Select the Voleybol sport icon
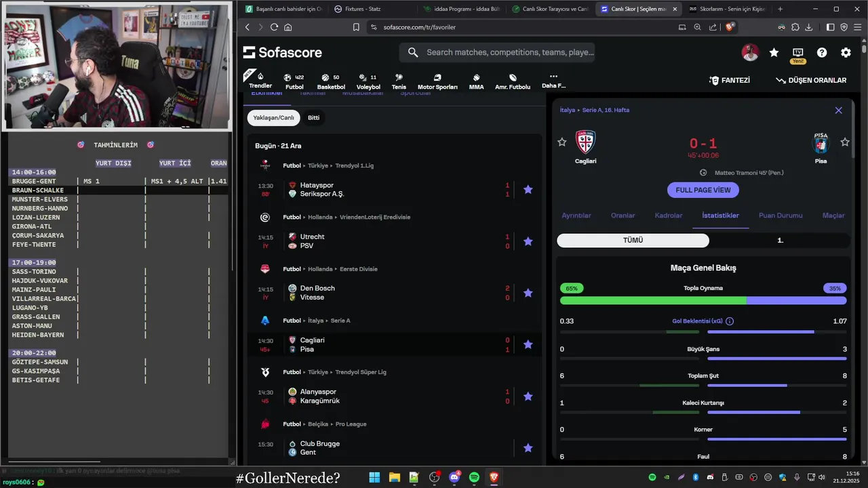 click(368, 81)
